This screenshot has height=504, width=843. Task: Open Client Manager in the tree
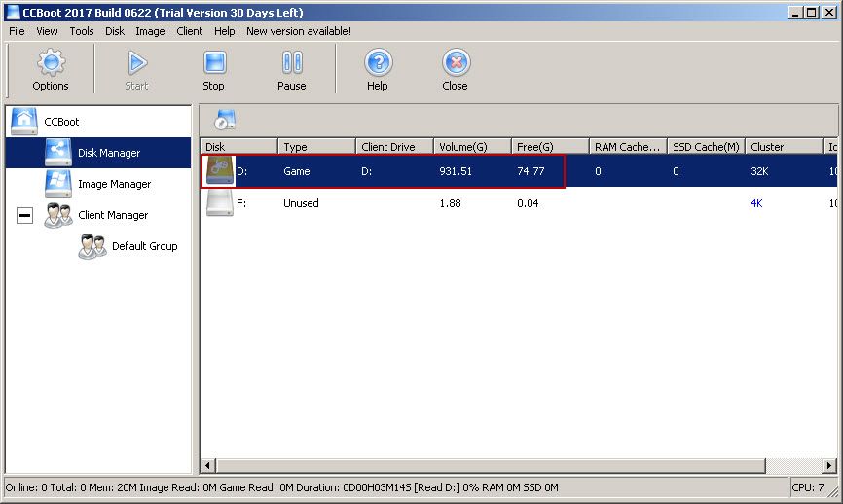tap(112, 215)
